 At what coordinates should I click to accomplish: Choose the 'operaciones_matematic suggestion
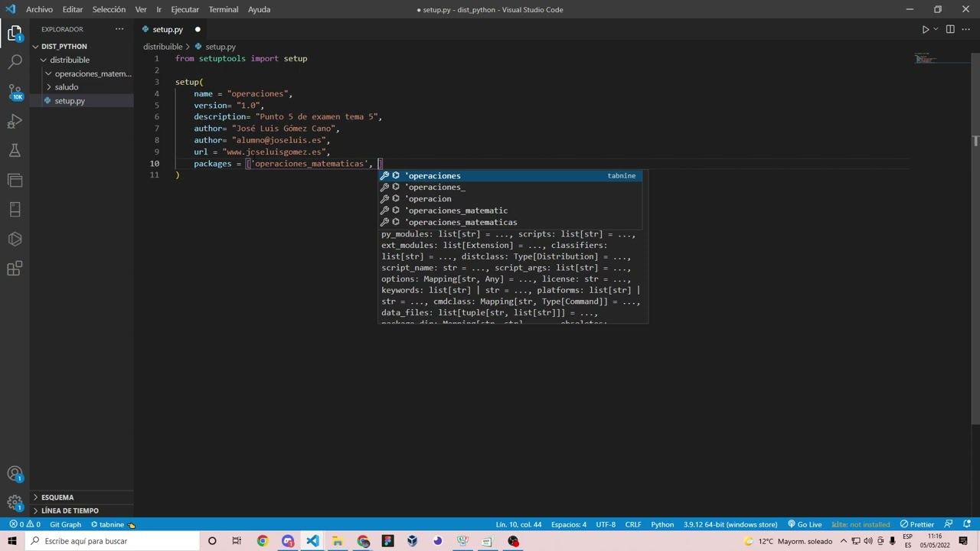click(x=510, y=210)
